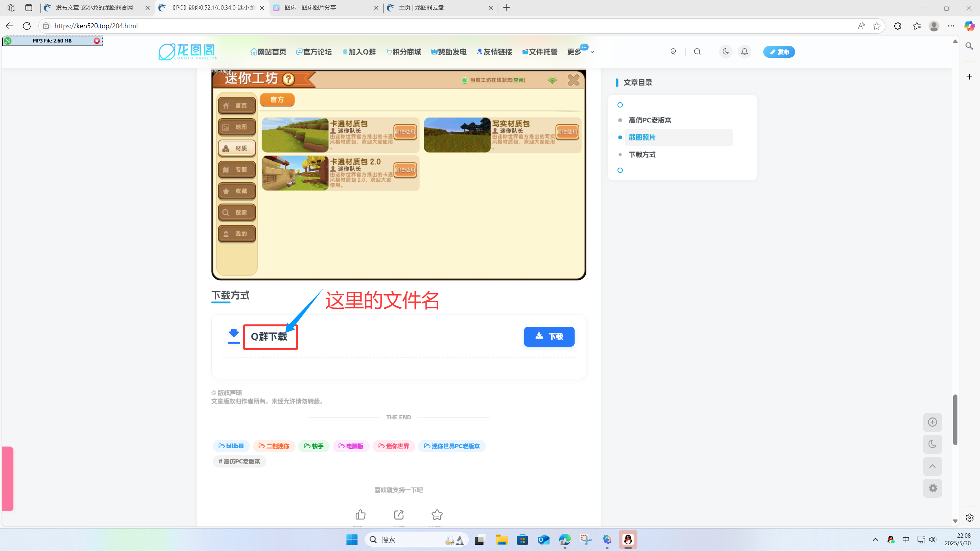
Task: Show hidden system tray icons chevron
Action: tap(875, 540)
